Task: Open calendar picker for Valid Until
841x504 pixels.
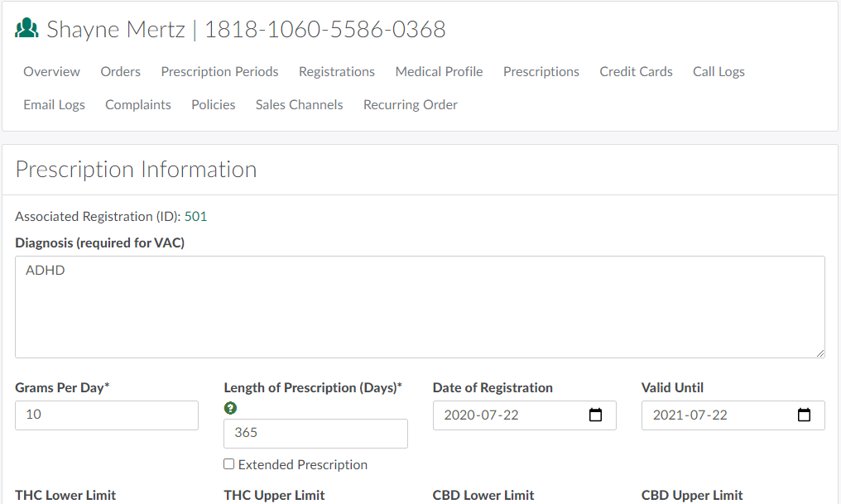Action: [804, 415]
